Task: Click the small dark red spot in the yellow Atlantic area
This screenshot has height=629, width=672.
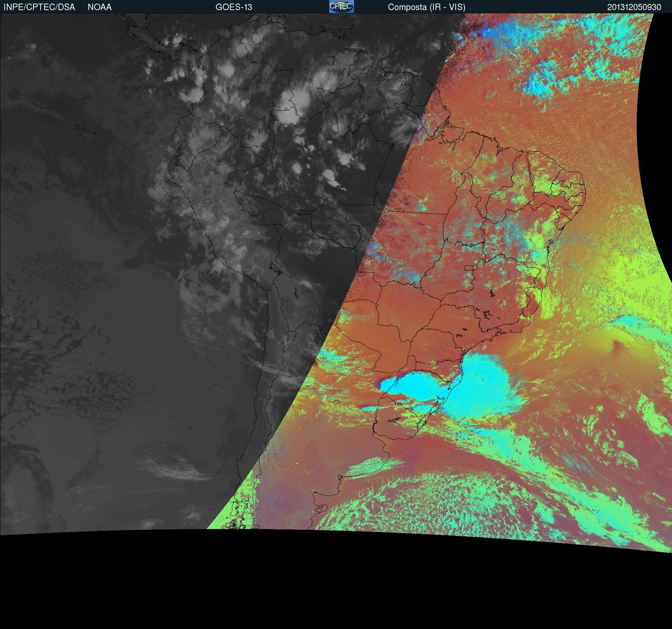Action: pyautogui.click(x=618, y=345)
